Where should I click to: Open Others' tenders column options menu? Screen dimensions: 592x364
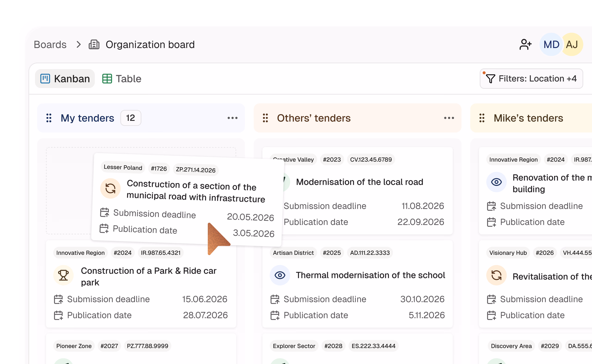(x=449, y=118)
